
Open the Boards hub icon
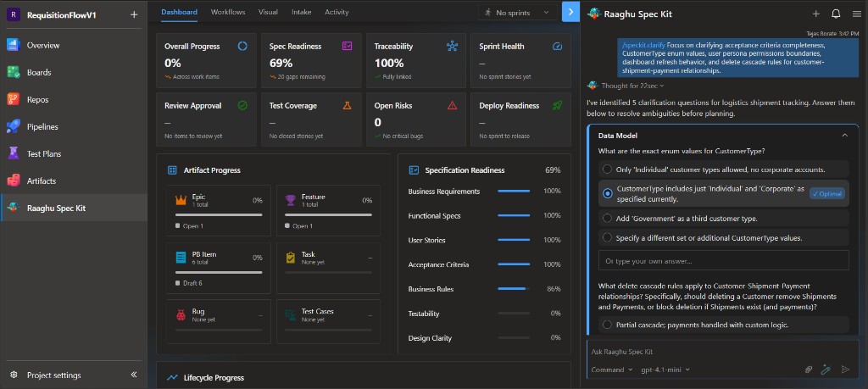[x=14, y=72]
